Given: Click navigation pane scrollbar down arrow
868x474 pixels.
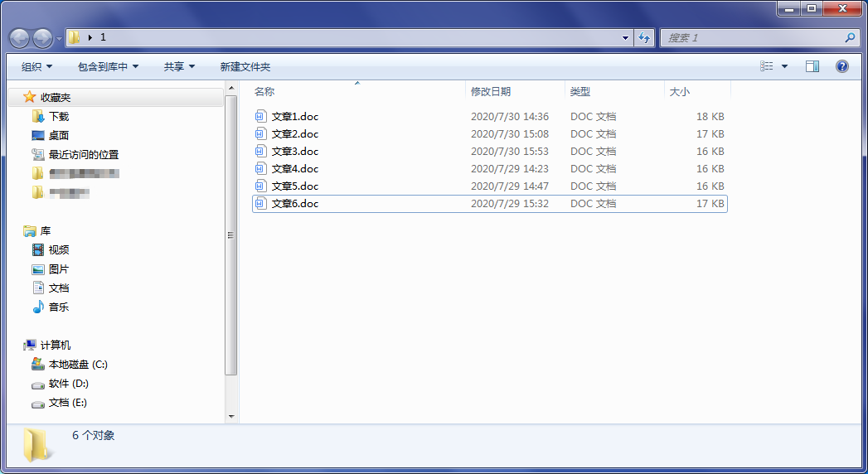Looking at the screenshot, I should pyautogui.click(x=231, y=417).
